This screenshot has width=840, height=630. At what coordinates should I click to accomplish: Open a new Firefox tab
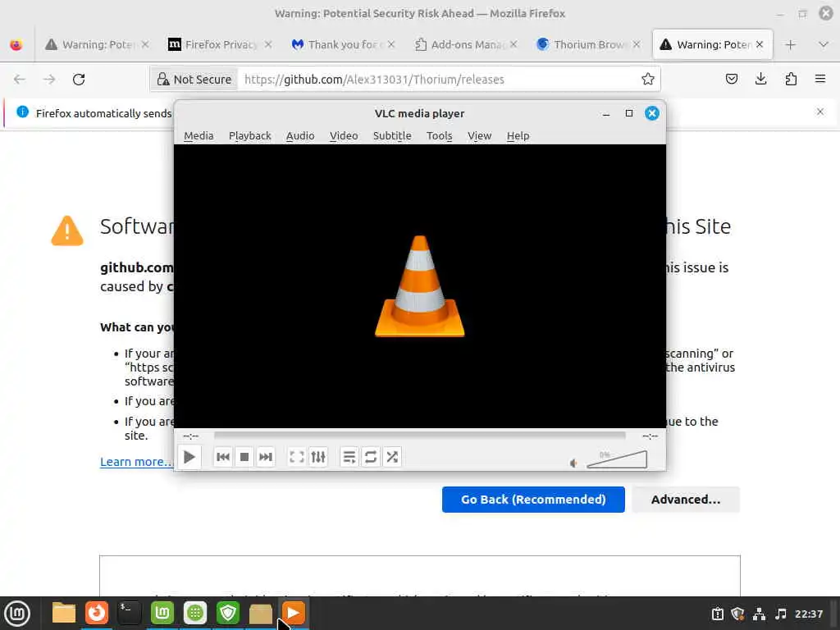click(790, 44)
